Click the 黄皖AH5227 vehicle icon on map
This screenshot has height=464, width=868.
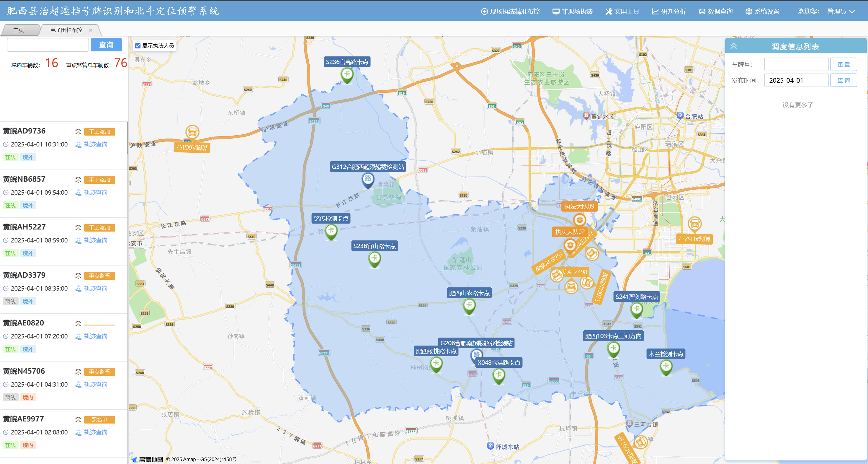[x=694, y=224]
